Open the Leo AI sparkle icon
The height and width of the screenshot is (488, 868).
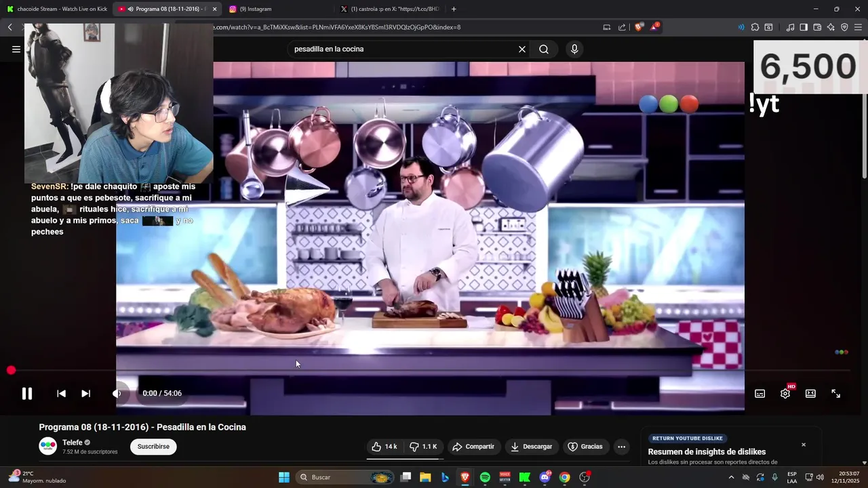(x=831, y=27)
